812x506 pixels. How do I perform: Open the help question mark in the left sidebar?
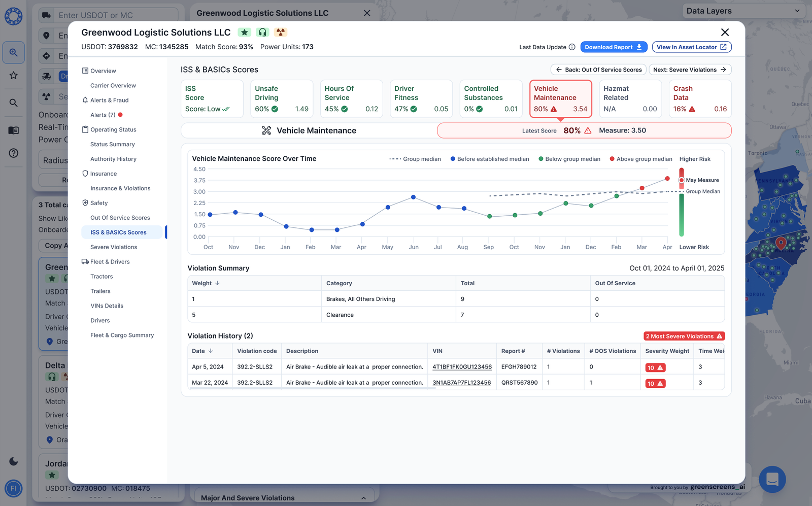coord(13,153)
